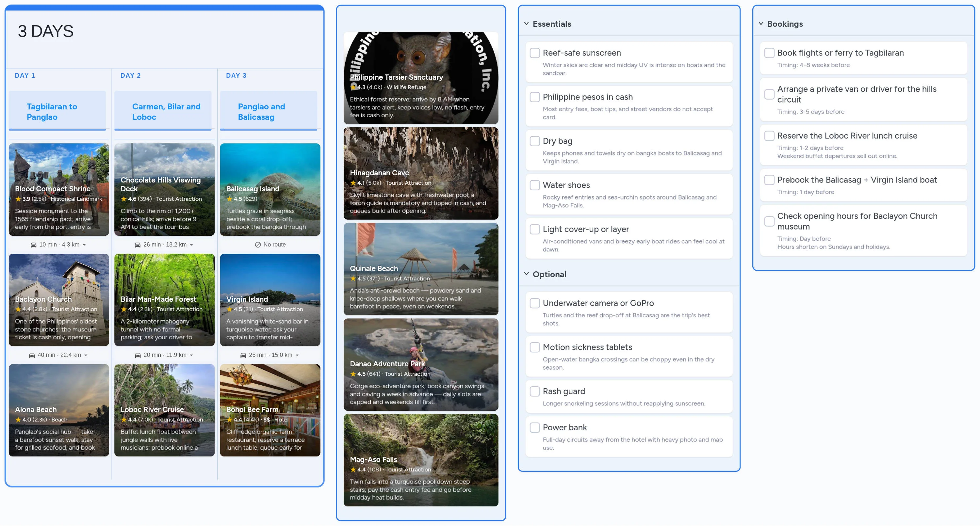Check the Underwater camera or GoPro box
The height and width of the screenshot is (526, 980).
click(x=535, y=303)
